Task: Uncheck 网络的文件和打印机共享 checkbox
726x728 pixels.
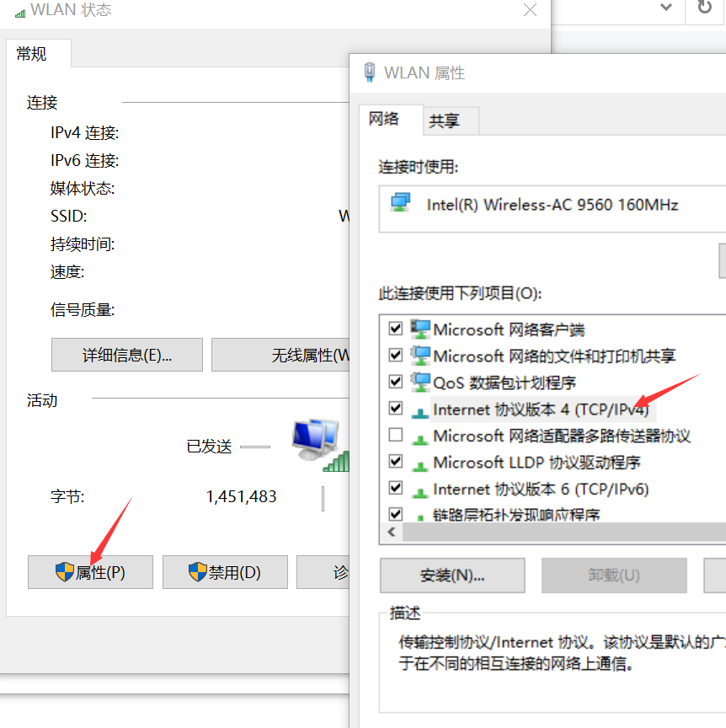Action: point(396,356)
